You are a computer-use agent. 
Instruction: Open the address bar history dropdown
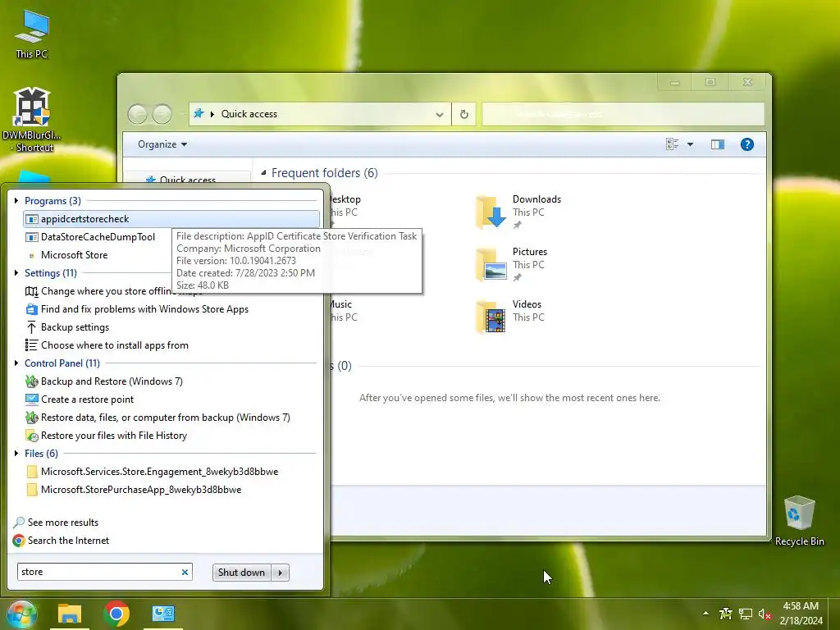(440, 114)
